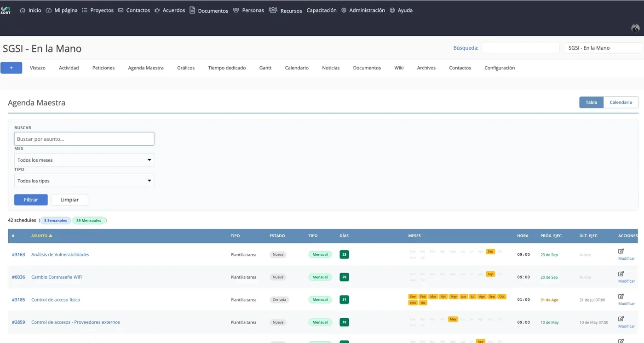This screenshot has width=644, height=343.
Task: Click 10 de May 07:00 last execution
Action: pyautogui.click(x=594, y=322)
